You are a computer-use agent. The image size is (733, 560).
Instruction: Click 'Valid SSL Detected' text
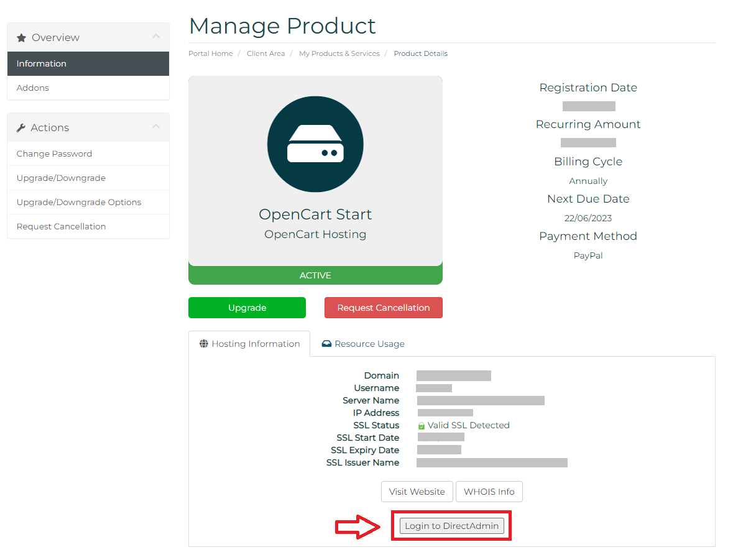[468, 425]
